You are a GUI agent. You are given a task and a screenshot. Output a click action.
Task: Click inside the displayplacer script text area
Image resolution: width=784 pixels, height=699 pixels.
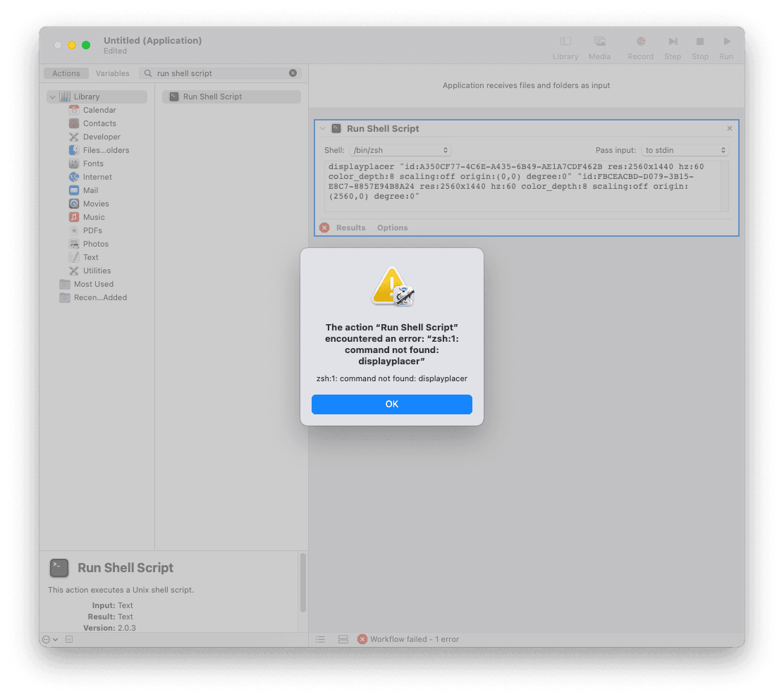pos(522,186)
